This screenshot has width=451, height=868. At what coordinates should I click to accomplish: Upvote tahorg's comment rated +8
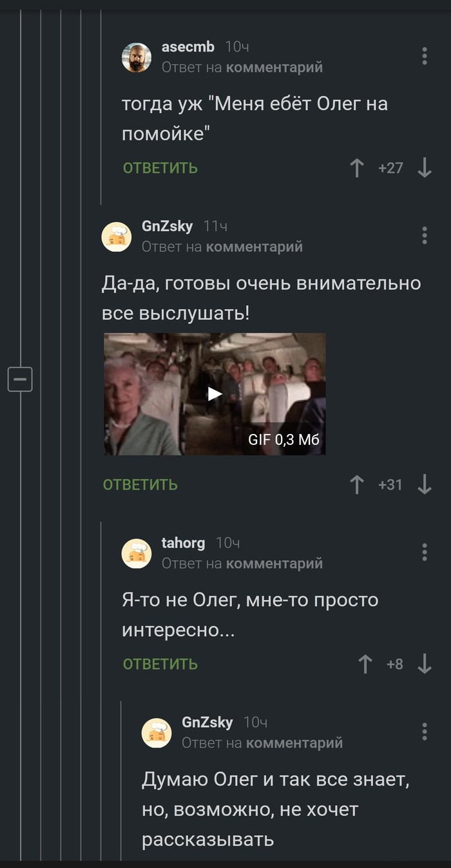(365, 664)
